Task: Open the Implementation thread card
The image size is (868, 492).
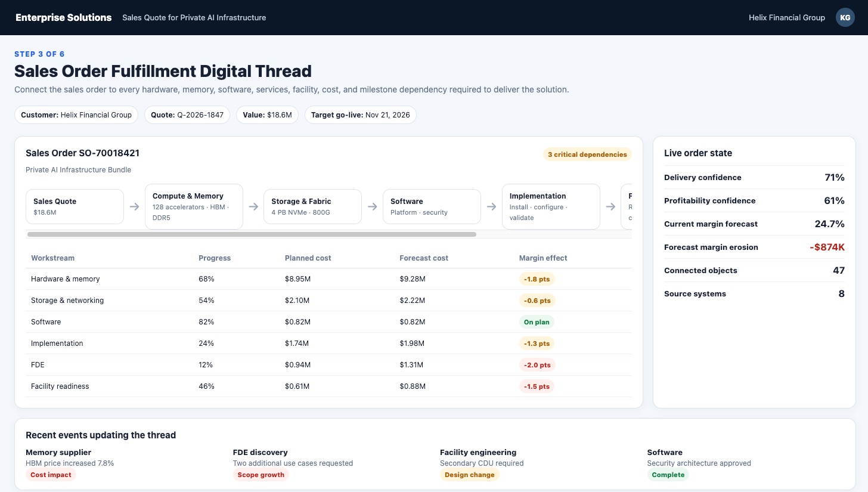Action: [551, 207]
